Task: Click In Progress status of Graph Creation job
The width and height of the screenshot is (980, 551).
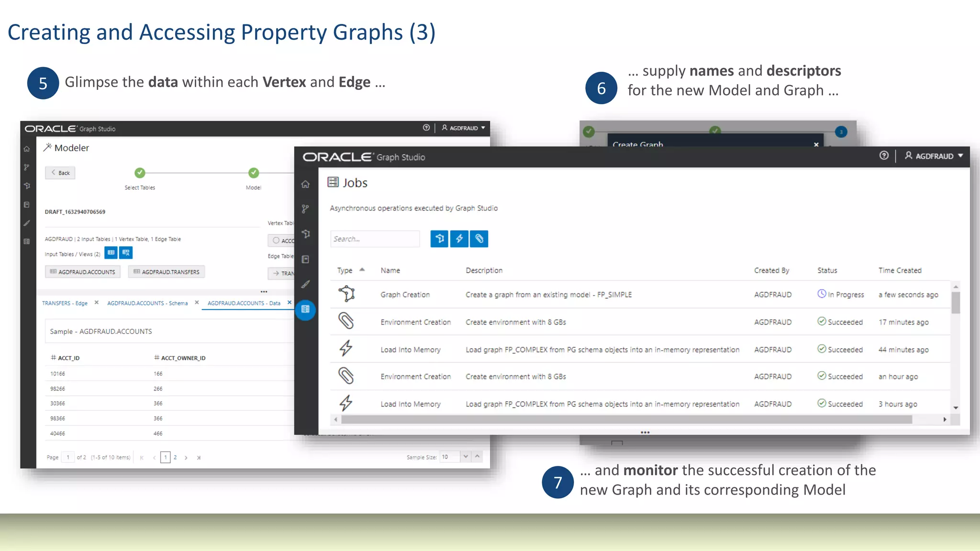Action: tap(841, 294)
